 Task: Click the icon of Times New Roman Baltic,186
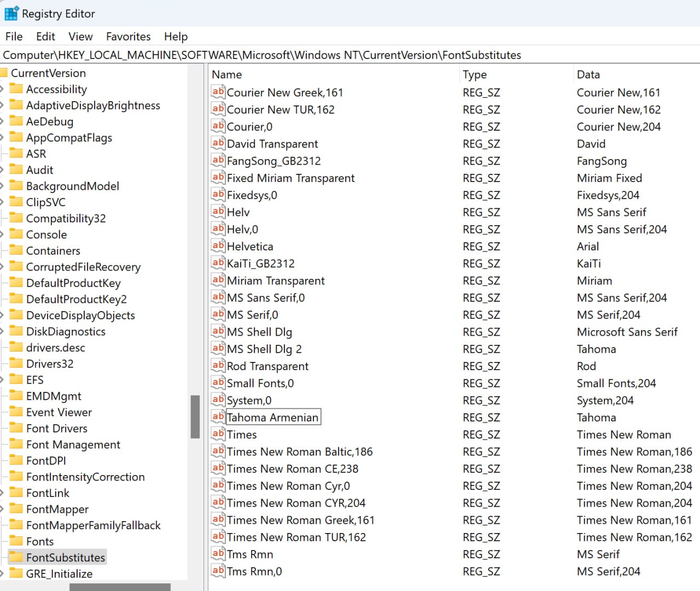(218, 451)
